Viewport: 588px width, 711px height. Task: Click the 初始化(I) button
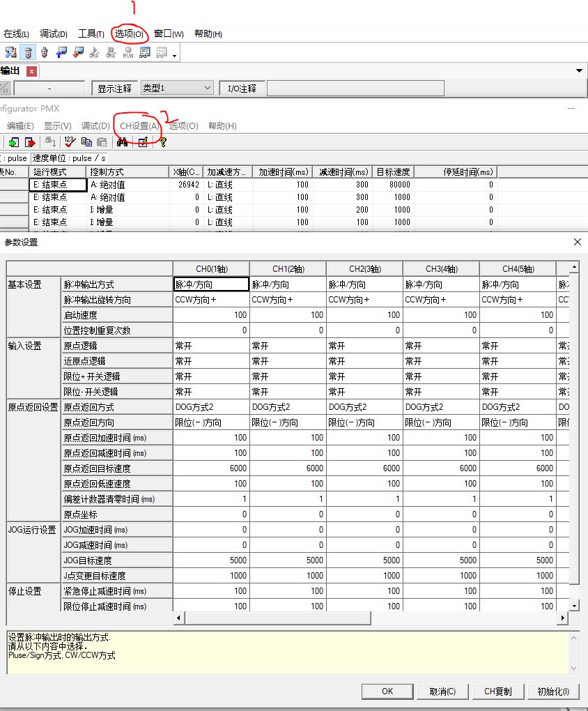(x=553, y=691)
